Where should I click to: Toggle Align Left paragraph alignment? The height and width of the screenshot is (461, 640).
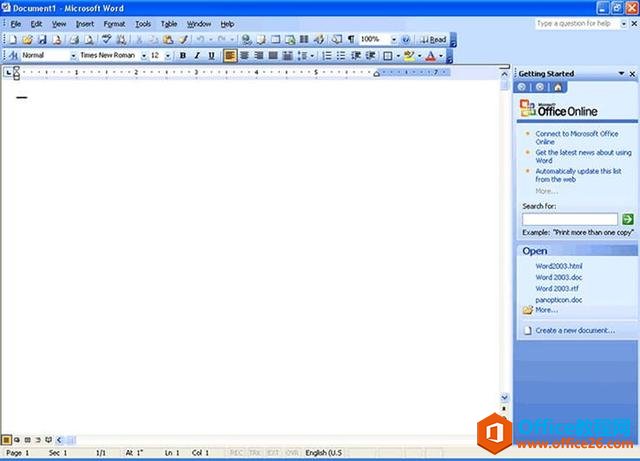click(x=230, y=56)
